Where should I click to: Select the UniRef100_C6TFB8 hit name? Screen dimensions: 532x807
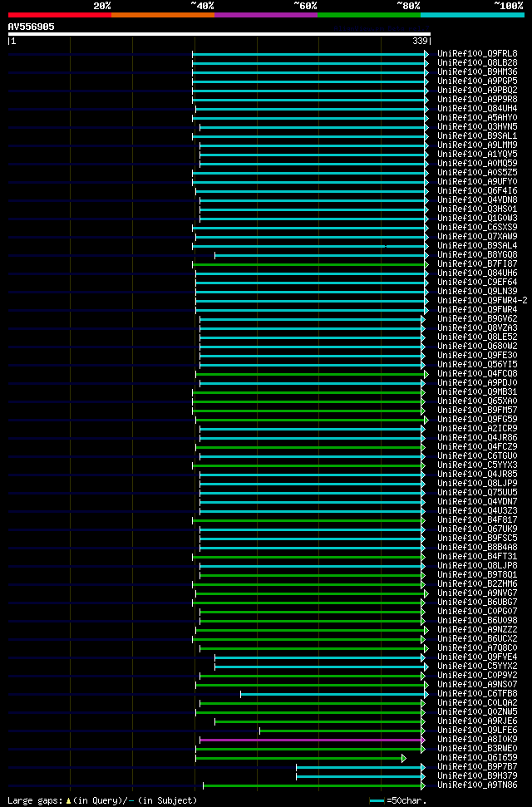pos(477,693)
